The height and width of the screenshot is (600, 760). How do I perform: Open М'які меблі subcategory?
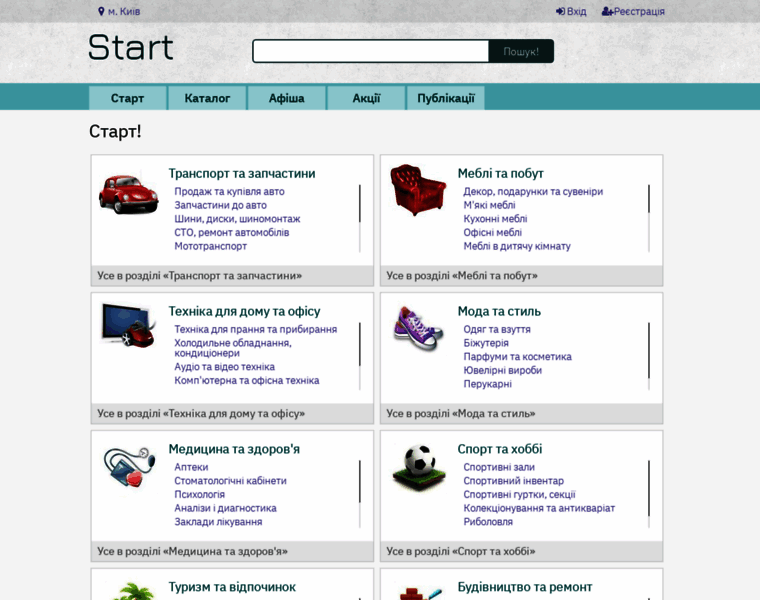[x=489, y=205]
